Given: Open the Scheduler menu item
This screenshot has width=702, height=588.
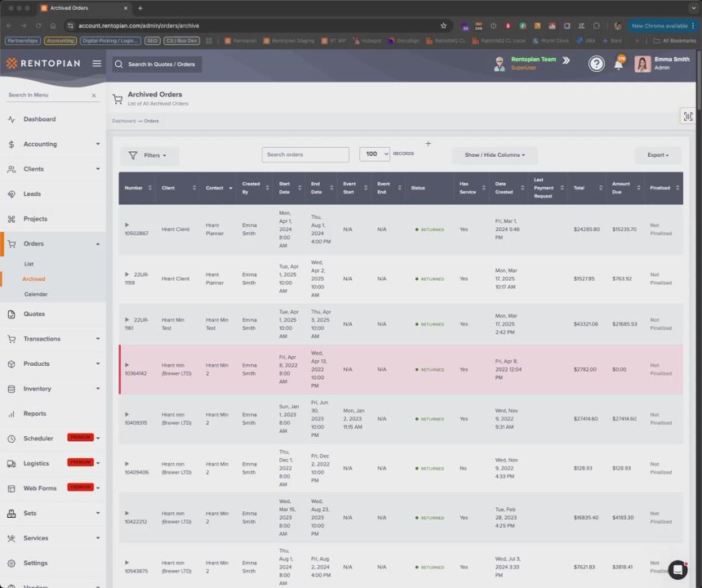Looking at the screenshot, I should [53, 439].
